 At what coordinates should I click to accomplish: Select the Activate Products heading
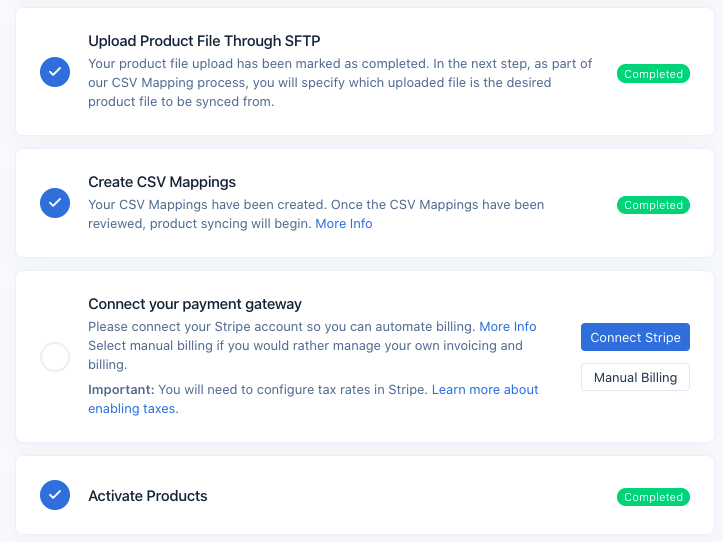coord(148,496)
